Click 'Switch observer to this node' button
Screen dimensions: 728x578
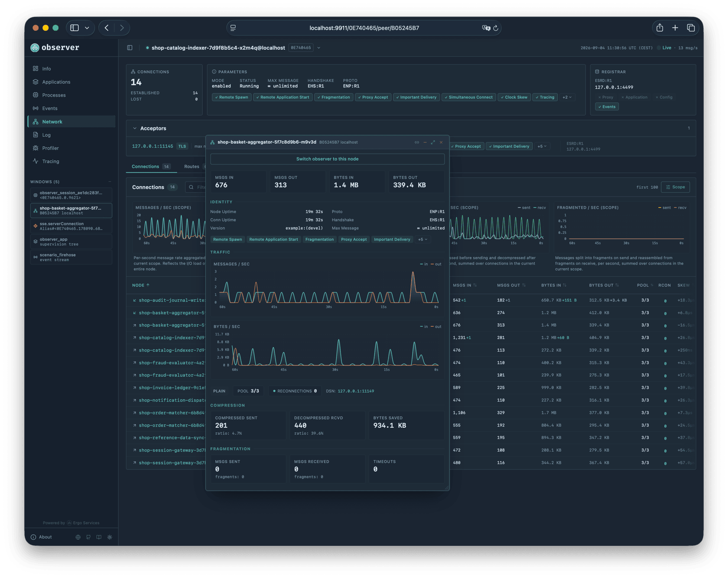click(327, 159)
